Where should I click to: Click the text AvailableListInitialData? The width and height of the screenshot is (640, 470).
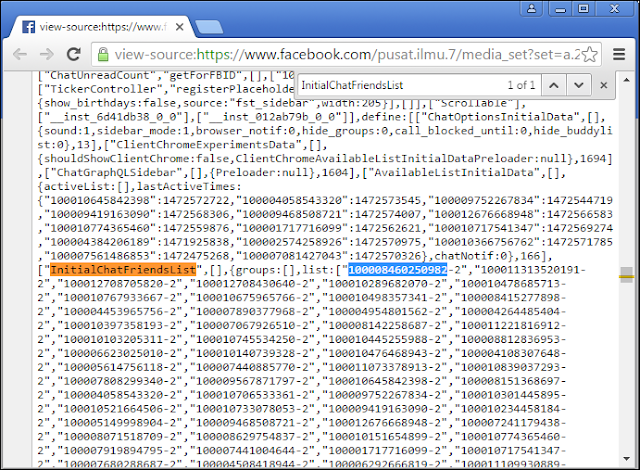tap(454, 173)
